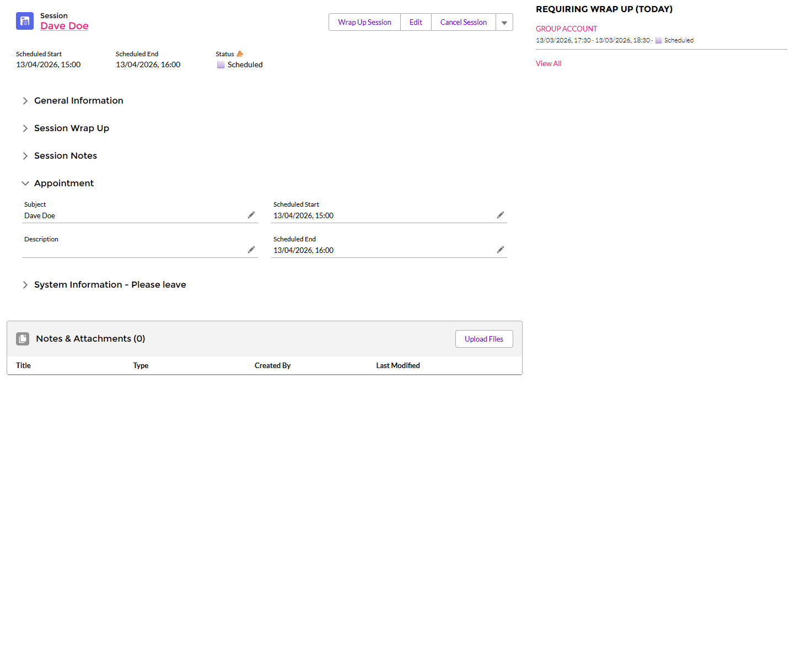
Task: Click the pencil icon beside Subject field
Action: (251, 215)
